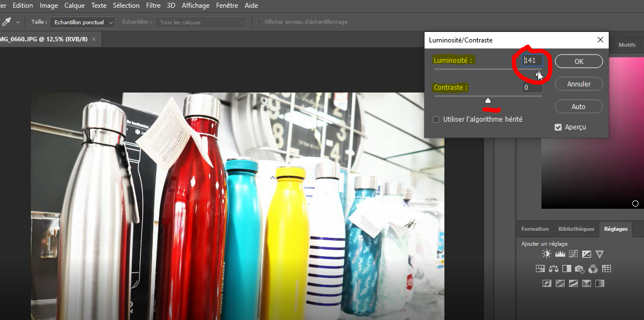Screen dimensions: 644x320
Task: Expand the eyedropper tool preset picker arrow
Action: point(18,22)
